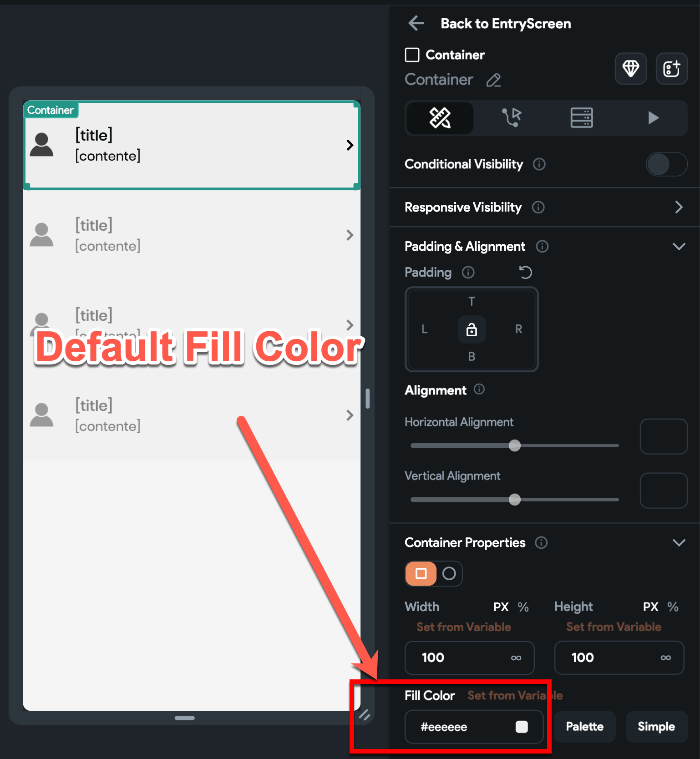Click the right padding R field
This screenshot has width=700, height=759.
pyautogui.click(x=518, y=329)
